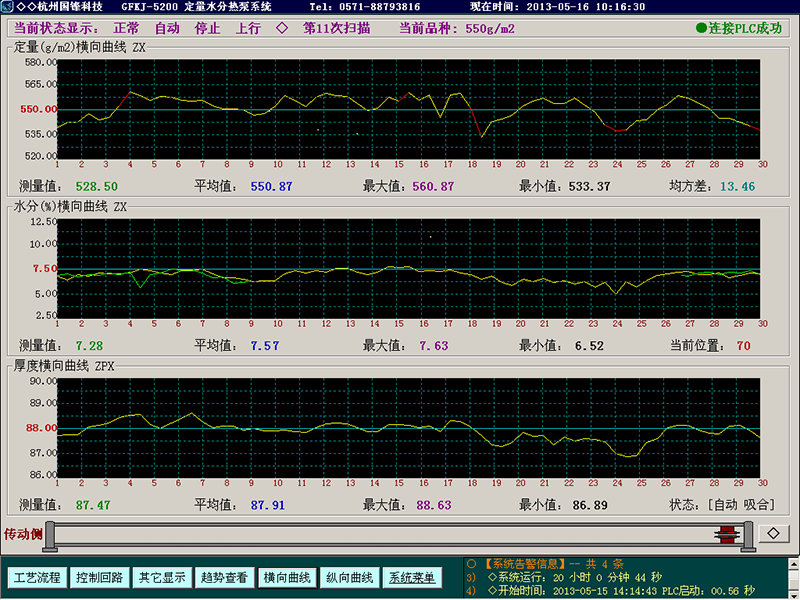Click the title bar system icon

(x=9, y=6)
